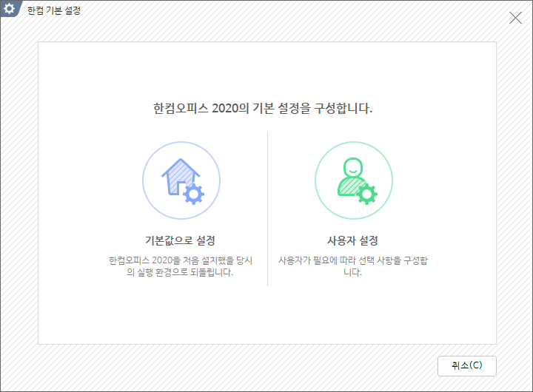This screenshot has height=392, width=533.
Task: Click the headline 한컴오피스 2020의 기본 설정을 구성합니다
Action: tap(263, 109)
